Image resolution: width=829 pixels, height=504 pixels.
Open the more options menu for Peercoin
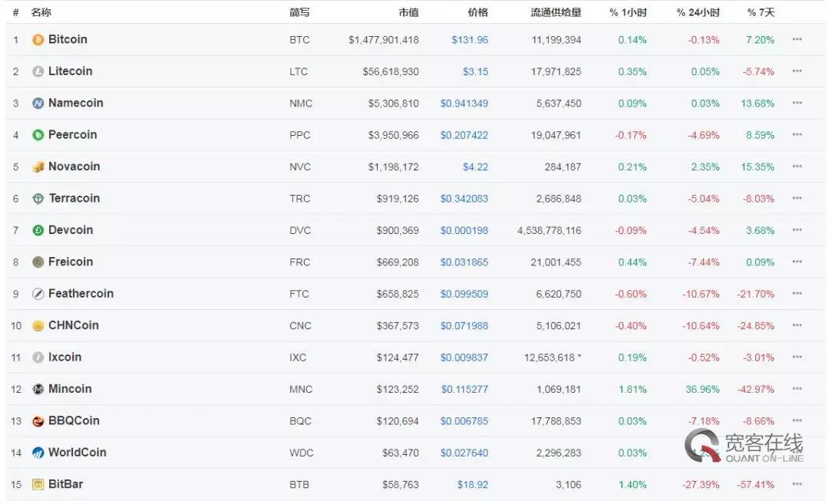[798, 134]
